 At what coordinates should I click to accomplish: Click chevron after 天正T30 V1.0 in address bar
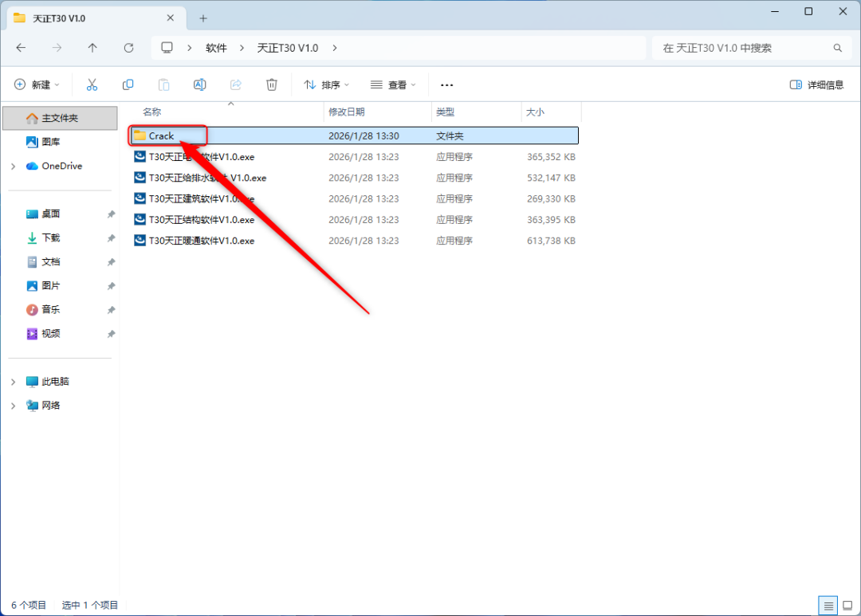tap(335, 48)
